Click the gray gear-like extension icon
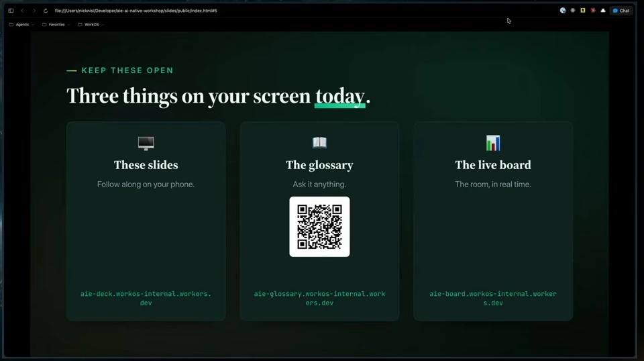This screenshot has height=361, width=644. [x=573, y=11]
